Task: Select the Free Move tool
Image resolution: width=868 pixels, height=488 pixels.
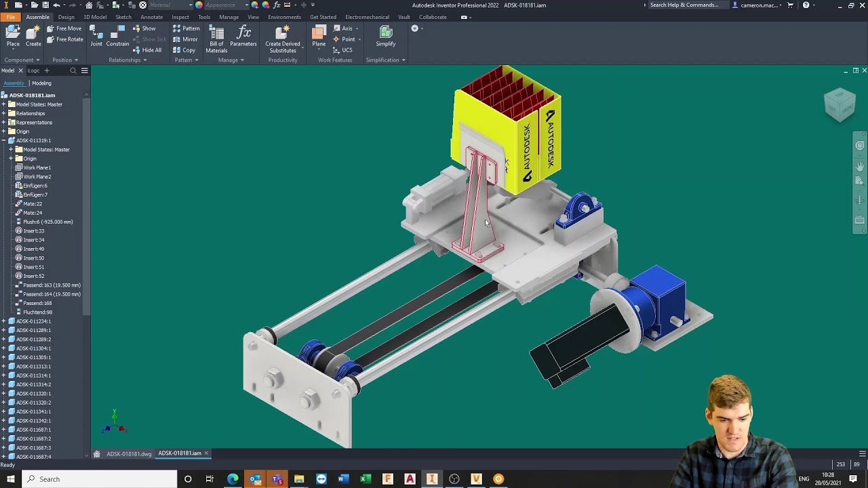Action: tap(64, 28)
